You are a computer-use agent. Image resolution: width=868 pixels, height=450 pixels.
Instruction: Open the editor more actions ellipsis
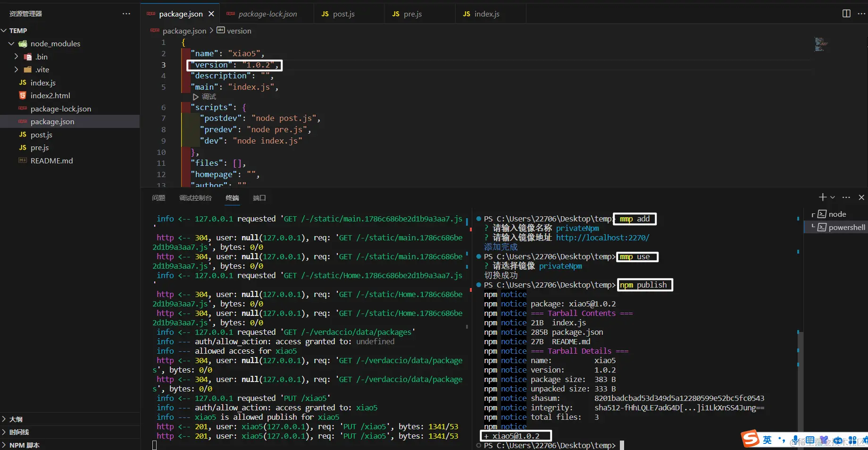click(x=861, y=14)
